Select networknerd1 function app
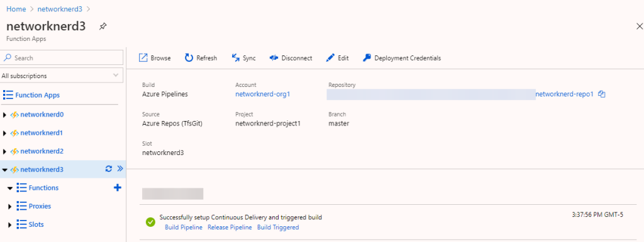 [42, 133]
